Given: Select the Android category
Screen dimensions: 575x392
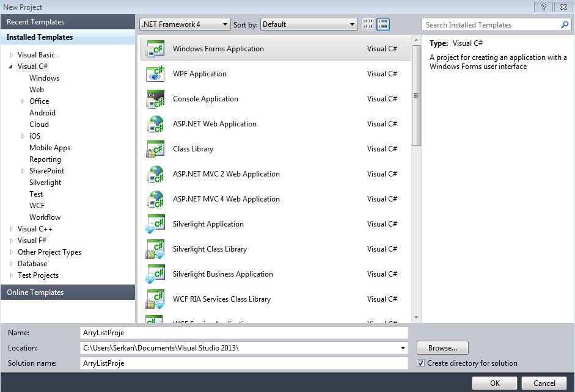Looking at the screenshot, I should point(43,113).
